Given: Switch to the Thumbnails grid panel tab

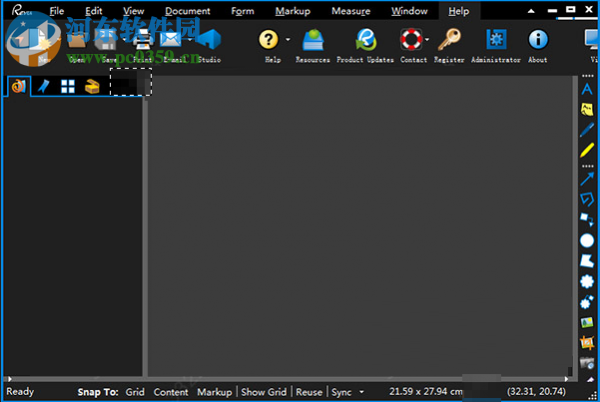Looking at the screenshot, I should [68, 86].
